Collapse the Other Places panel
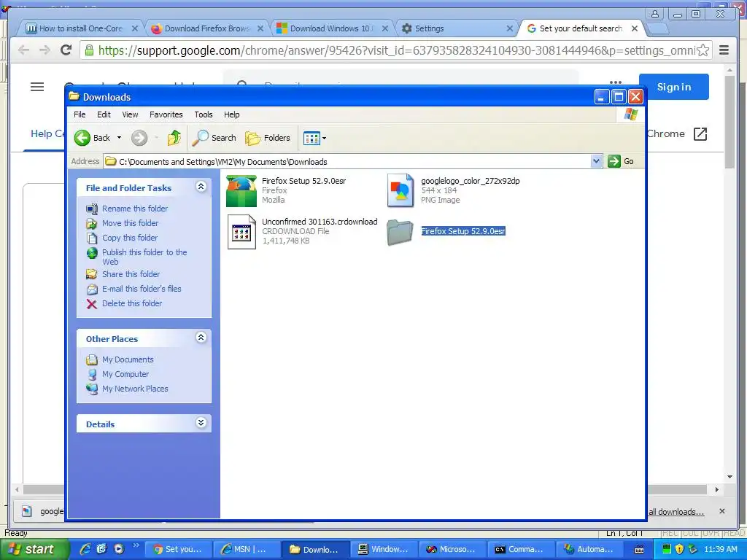 201,338
